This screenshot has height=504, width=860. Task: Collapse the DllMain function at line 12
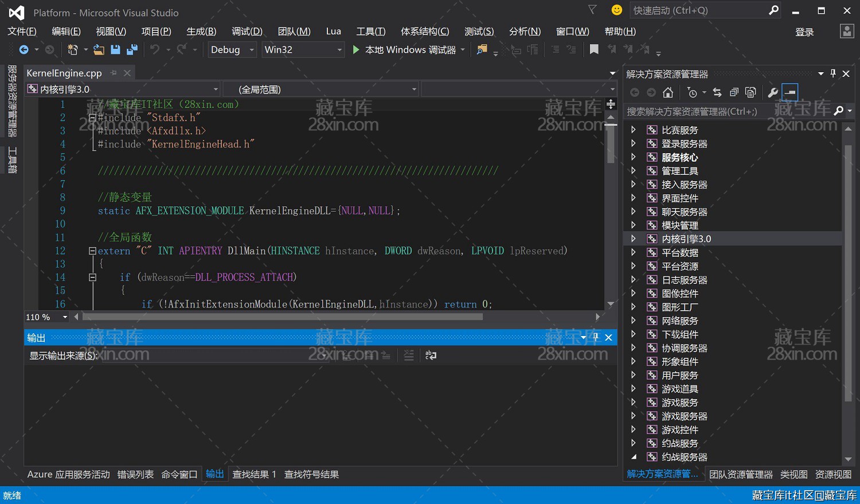92,251
